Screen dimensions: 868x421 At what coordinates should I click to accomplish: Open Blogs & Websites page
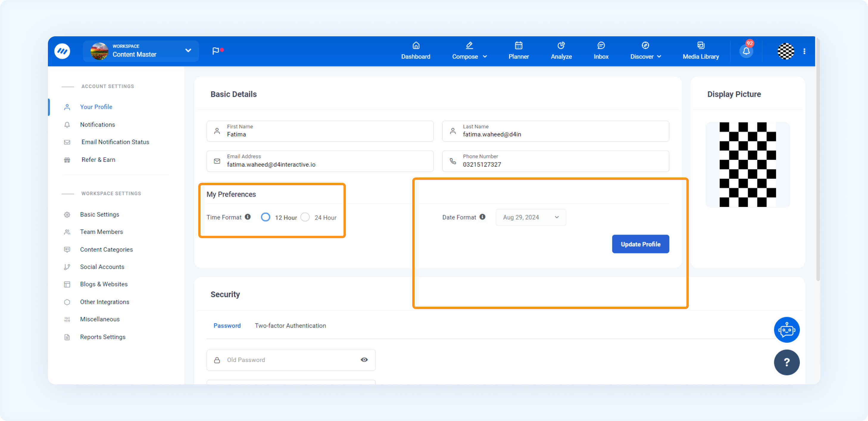104,284
